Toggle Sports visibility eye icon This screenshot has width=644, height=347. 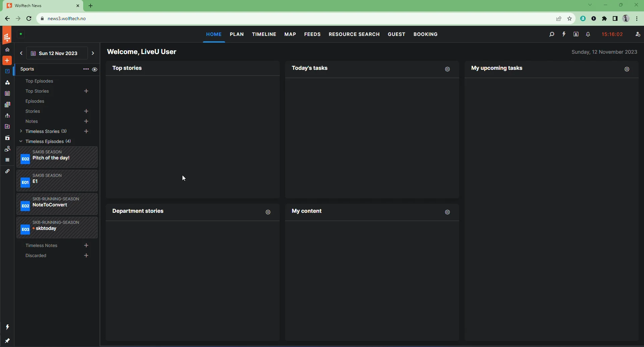click(x=95, y=70)
